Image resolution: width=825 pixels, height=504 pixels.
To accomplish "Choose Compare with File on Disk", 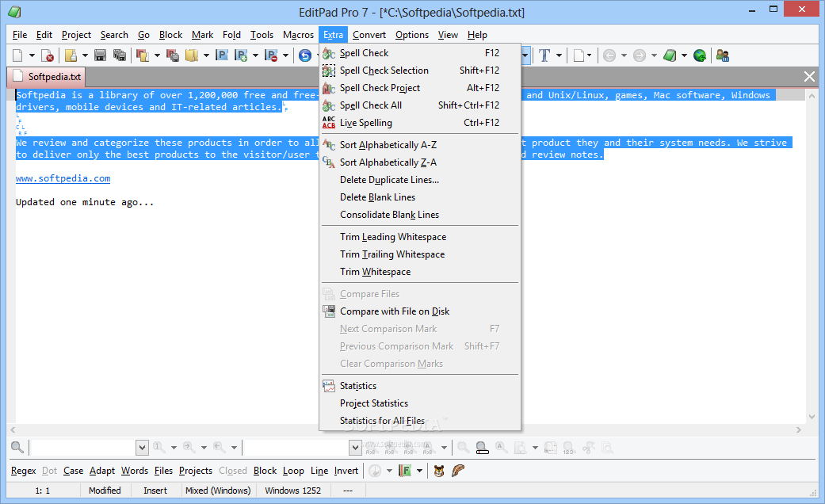I will coord(420,311).
